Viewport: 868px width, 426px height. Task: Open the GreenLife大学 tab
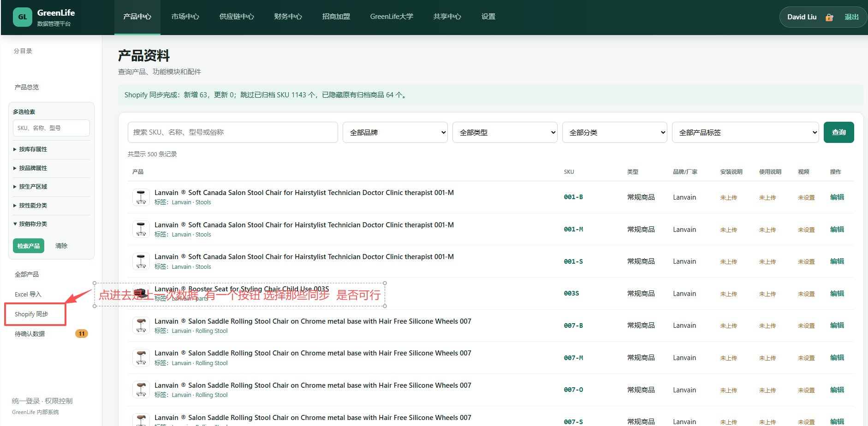392,17
